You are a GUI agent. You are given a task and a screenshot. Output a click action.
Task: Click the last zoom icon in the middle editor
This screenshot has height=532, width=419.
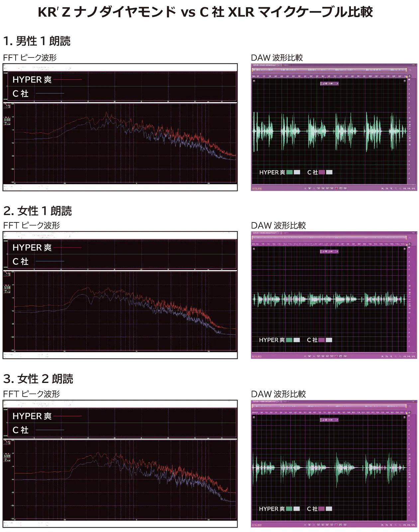pyautogui.click(x=414, y=356)
